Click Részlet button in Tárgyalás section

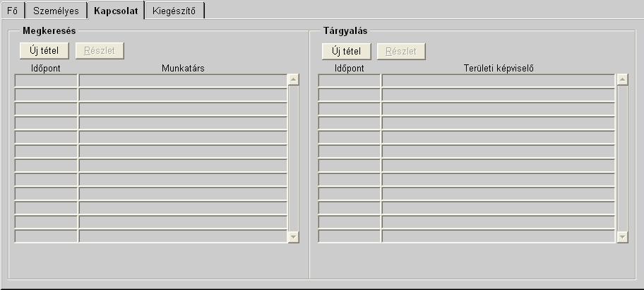click(x=401, y=51)
